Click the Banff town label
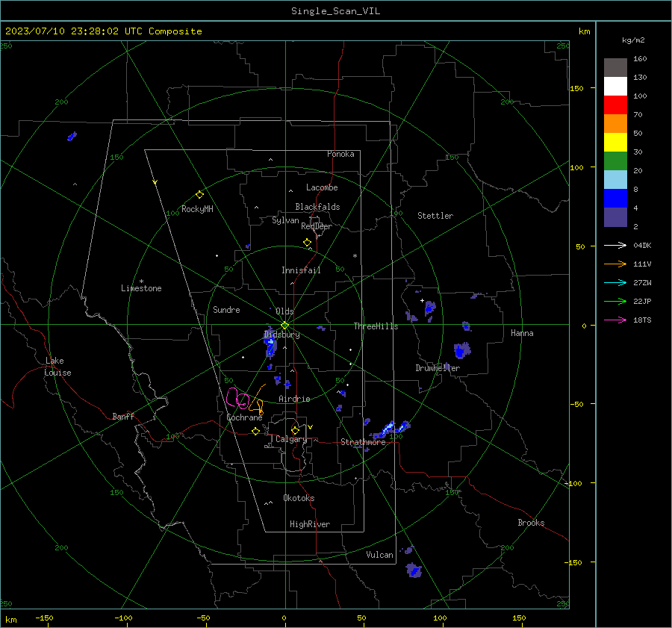The width and height of the screenshot is (672, 628). click(123, 416)
